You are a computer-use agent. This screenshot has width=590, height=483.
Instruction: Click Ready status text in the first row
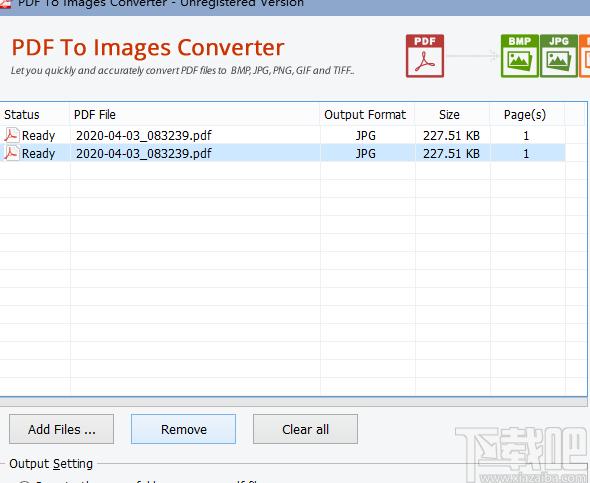click(38, 136)
